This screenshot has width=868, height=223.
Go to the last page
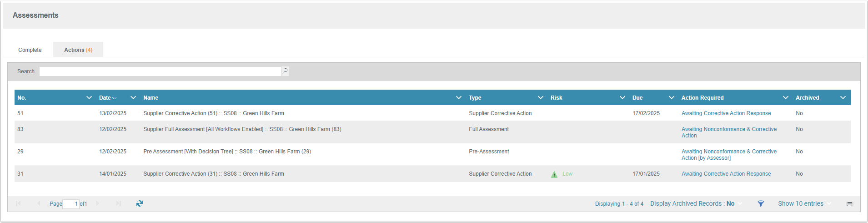(x=119, y=203)
